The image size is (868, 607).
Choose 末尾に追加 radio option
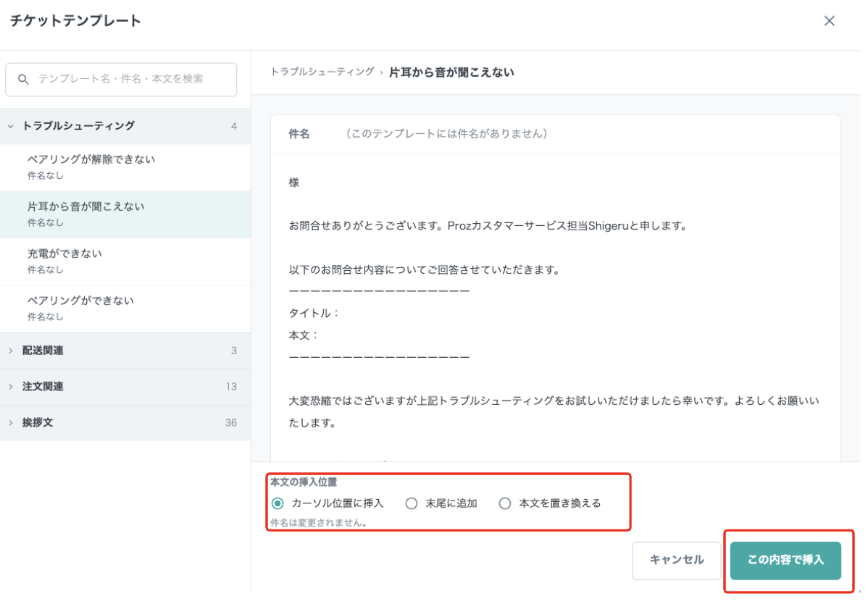click(x=412, y=503)
